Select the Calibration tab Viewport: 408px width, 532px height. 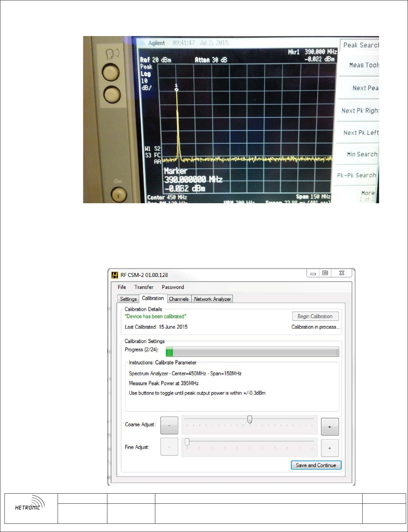point(153,298)
